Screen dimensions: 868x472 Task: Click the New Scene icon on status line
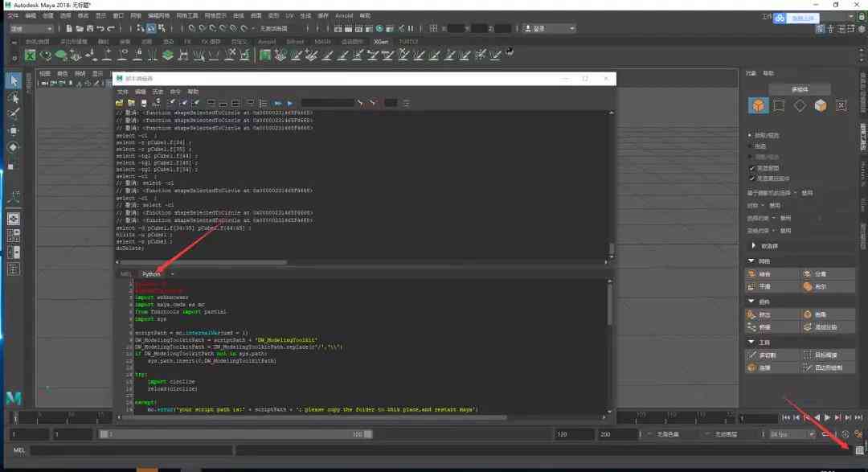[68, 28]
